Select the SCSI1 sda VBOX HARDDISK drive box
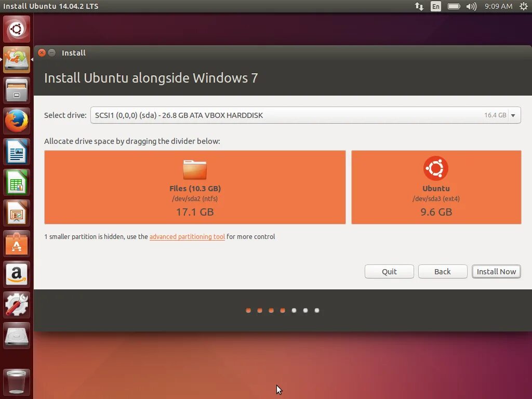Screen dimensions: 532x399 pos(305,115)
